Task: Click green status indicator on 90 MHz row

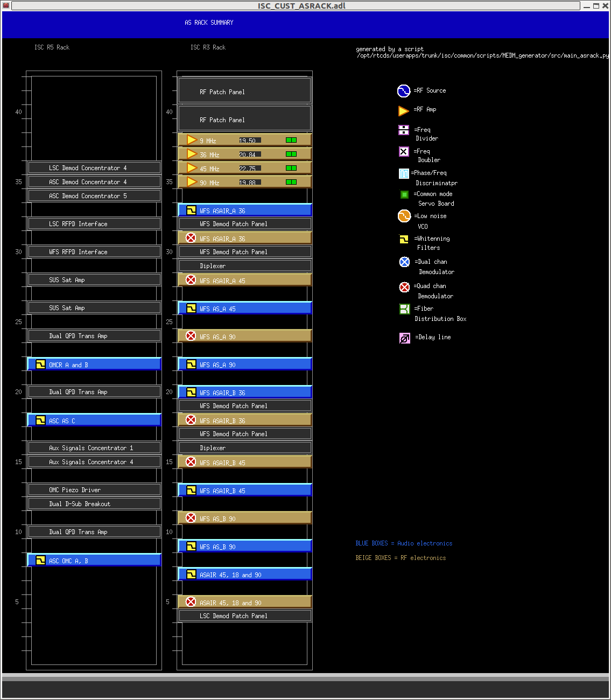Action: (x=291, y=182)
